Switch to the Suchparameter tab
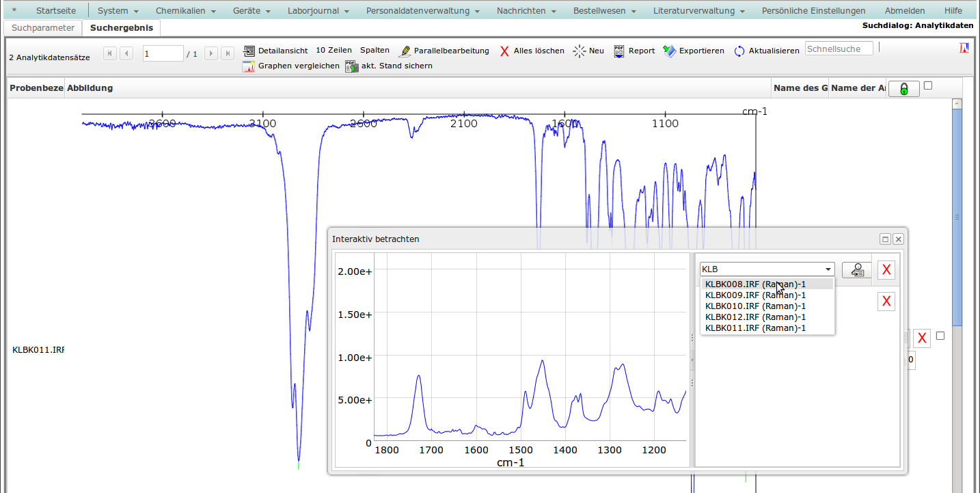The image size is (980, 493). tap(43, 28)
